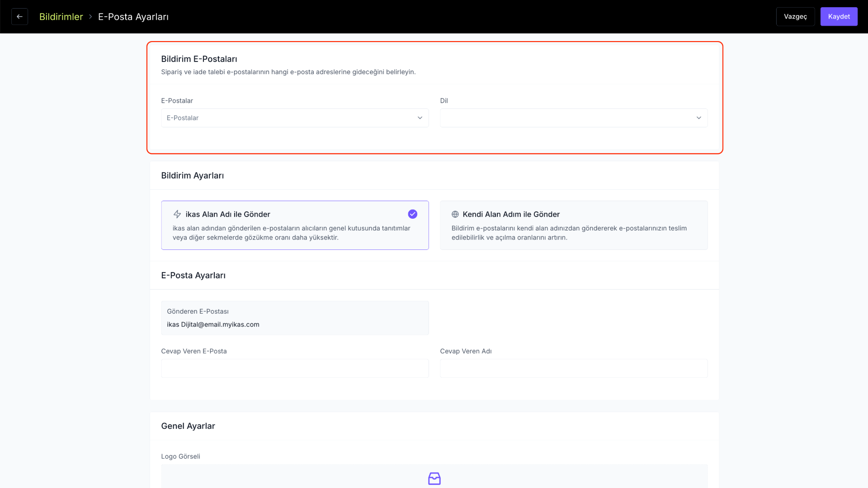Click the E-Posta Ayarları section heading

coord(193,276)
